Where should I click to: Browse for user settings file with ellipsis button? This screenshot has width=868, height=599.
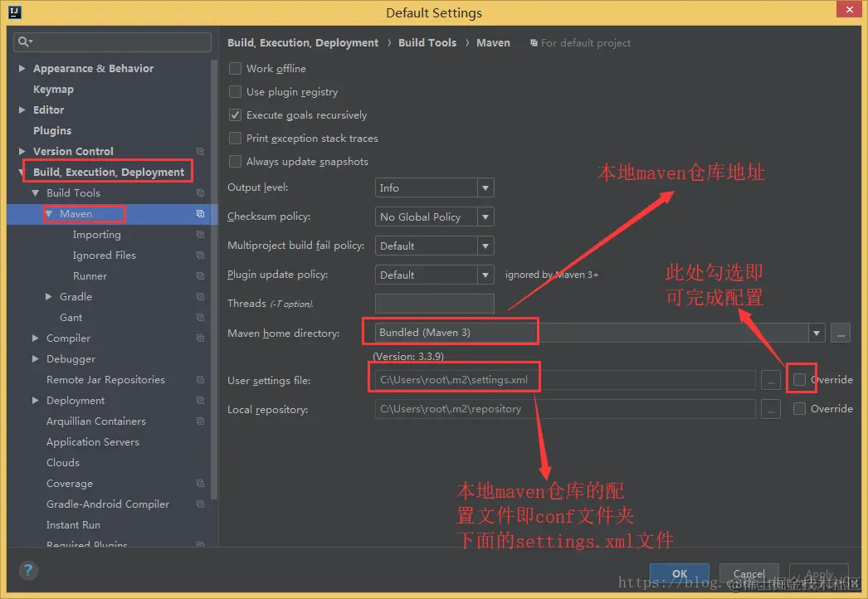point(771,380)
